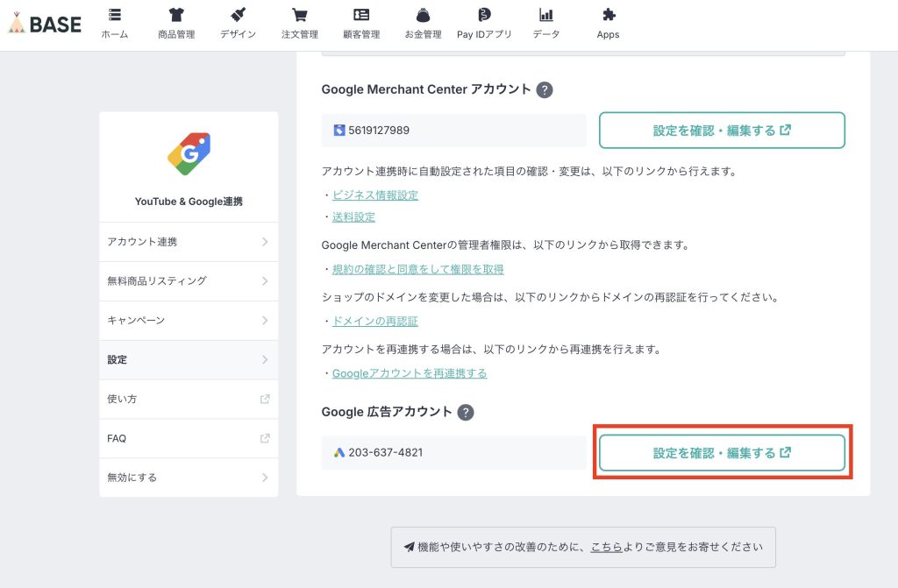
Task: Expand アカウント連携 chevron
Action: [x=265, y=242]
